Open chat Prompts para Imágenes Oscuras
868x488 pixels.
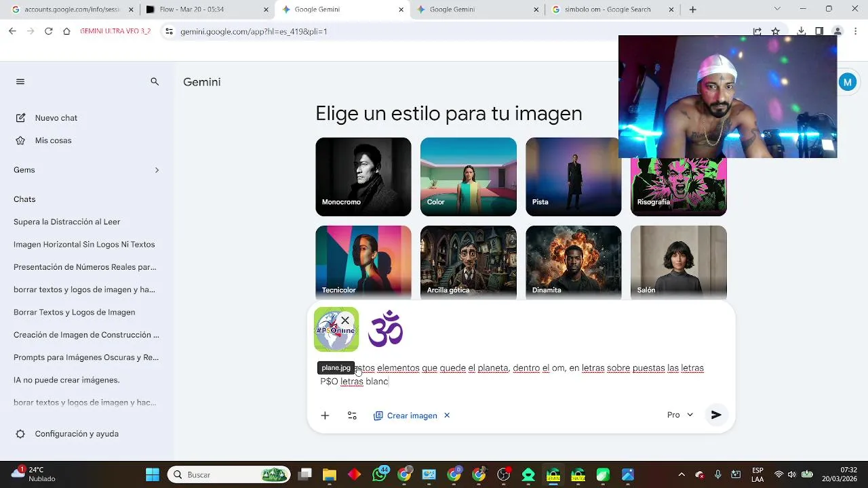86,357
